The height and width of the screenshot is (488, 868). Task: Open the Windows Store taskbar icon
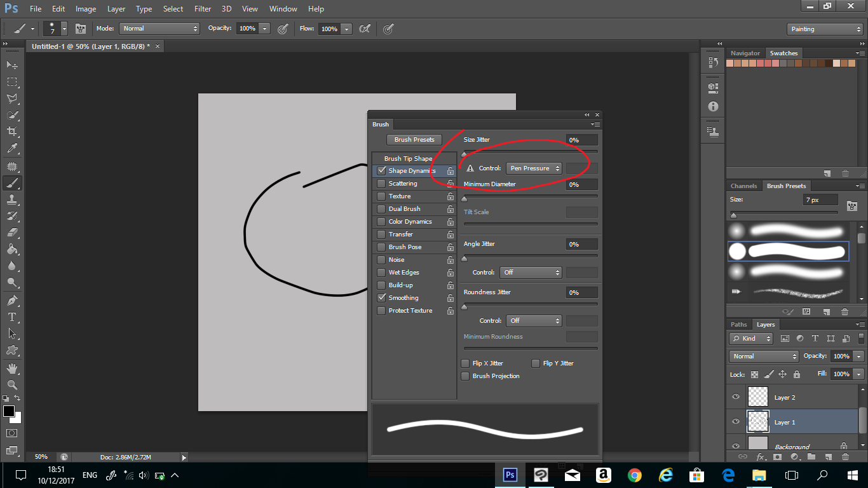697,475
